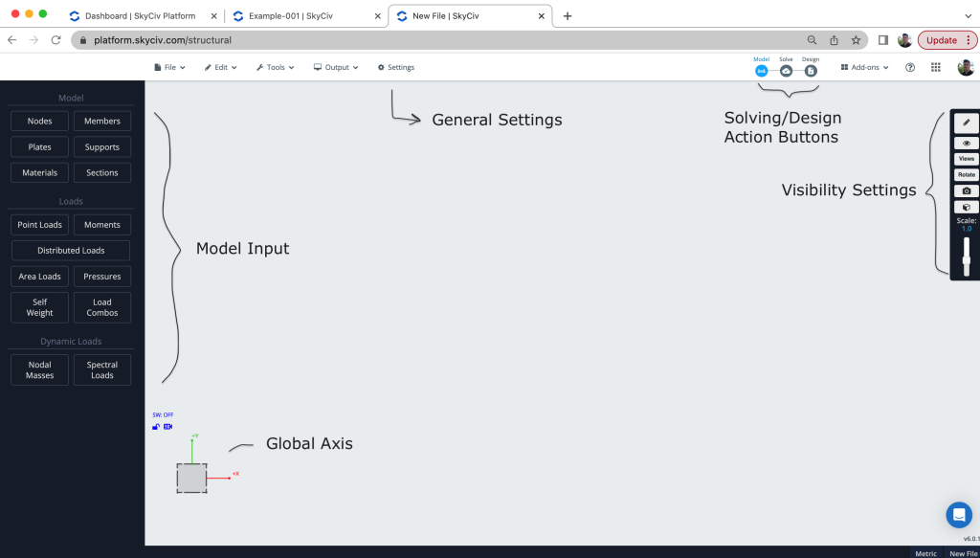This screenshot has height=558, width=980.
Task: Click the pencil edit icon in right toolbar
Action: pos(966,123)
